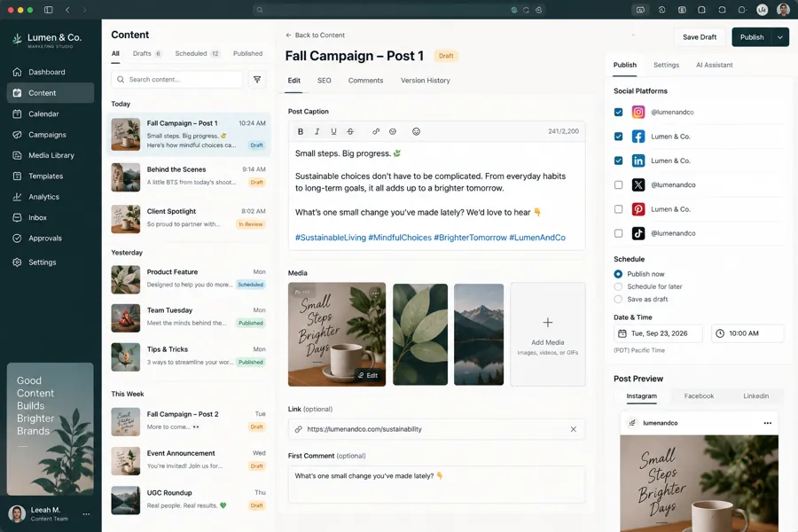Expand the Publish button dropdown arrow
798x532 pixels.
point(780,37)
